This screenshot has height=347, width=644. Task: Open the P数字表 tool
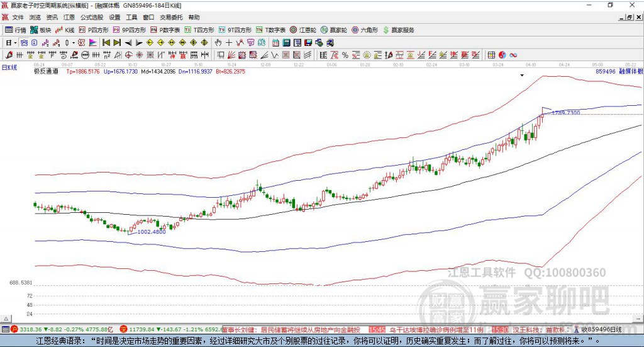tap(165, 30)
